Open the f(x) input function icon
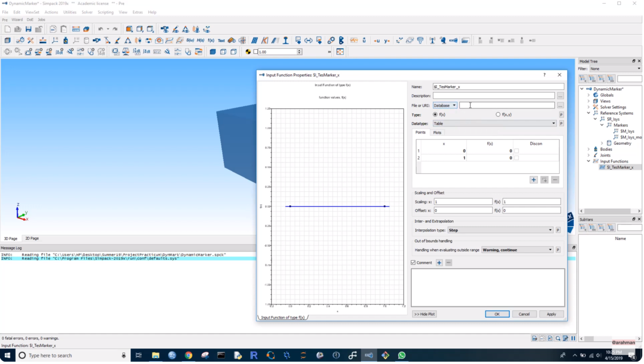This screenshot has width=644, height=364. click(211, 40)
